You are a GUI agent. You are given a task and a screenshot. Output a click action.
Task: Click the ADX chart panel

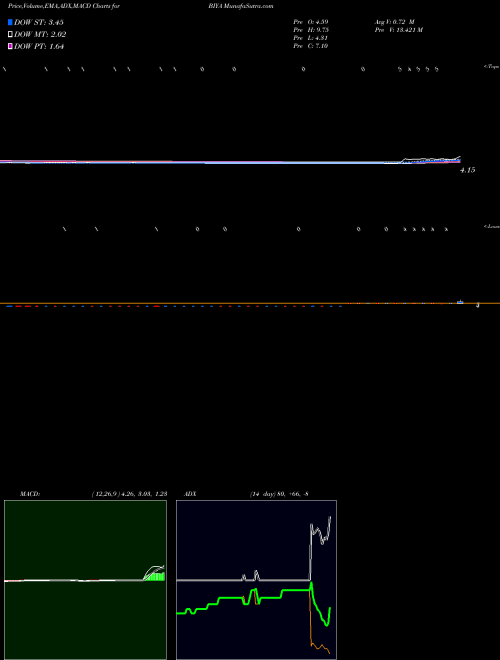point(256,580)
